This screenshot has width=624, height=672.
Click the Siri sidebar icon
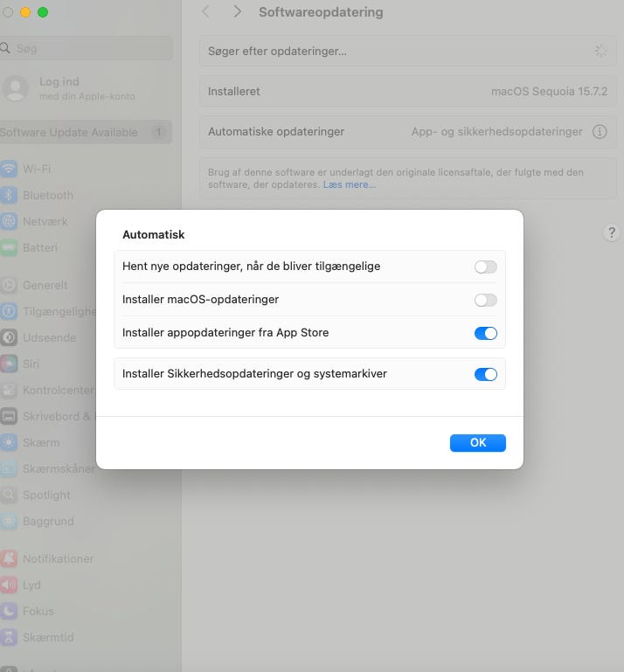pos(9,364)
